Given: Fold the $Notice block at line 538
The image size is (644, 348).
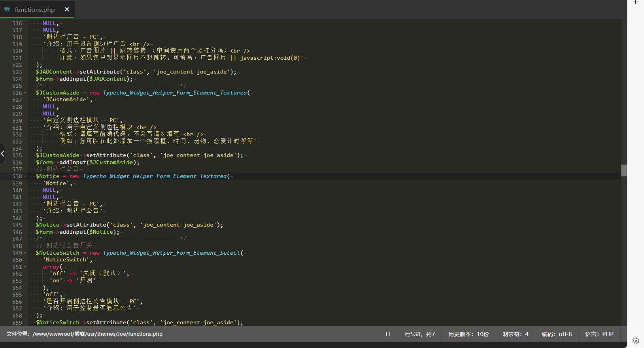Looking at the screenshot, I should tap(25, 176).
